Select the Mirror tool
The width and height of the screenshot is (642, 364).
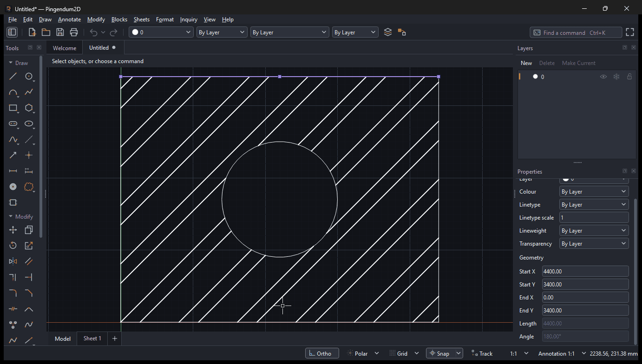[x=13, y=261]
